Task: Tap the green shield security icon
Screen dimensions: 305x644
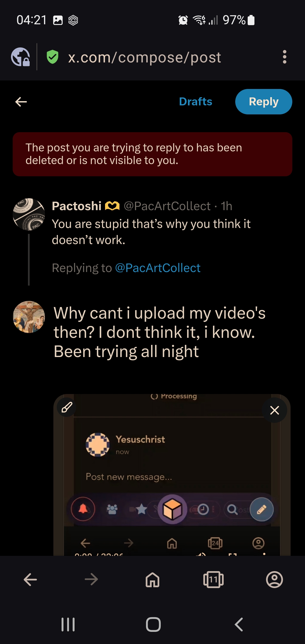Action: [x=53, y=57]
